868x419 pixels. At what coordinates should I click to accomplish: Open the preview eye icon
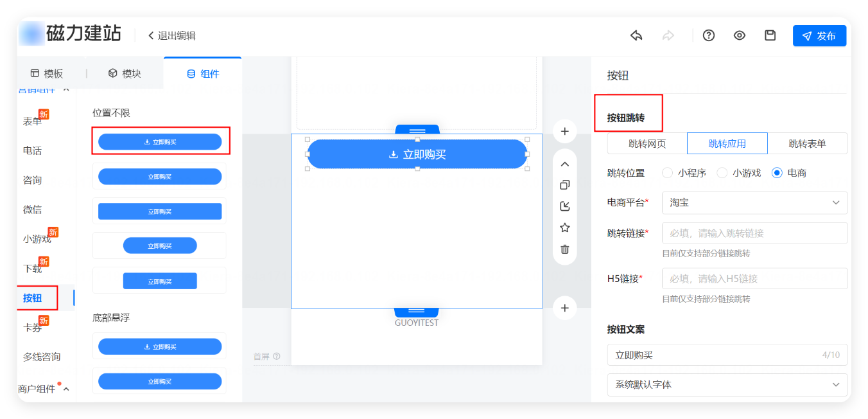coord(739,36)
